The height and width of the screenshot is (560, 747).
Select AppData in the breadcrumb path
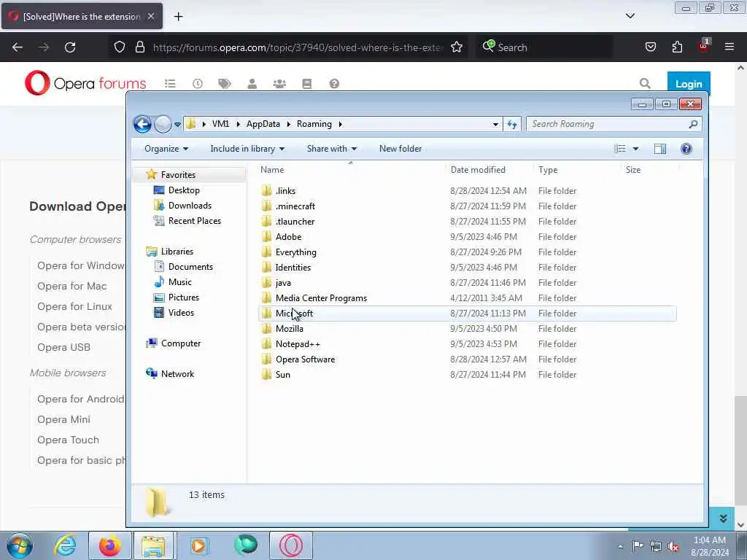coord(263,124)
